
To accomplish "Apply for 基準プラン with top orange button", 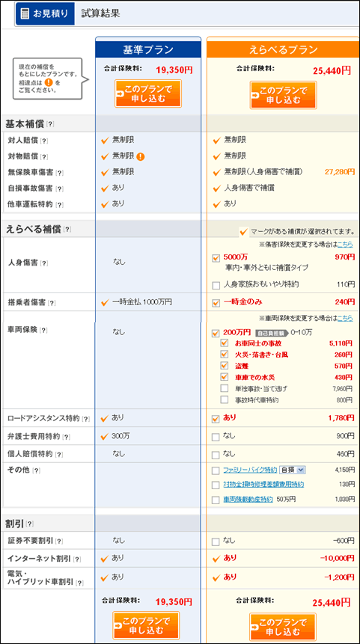I will pos(148,93).
